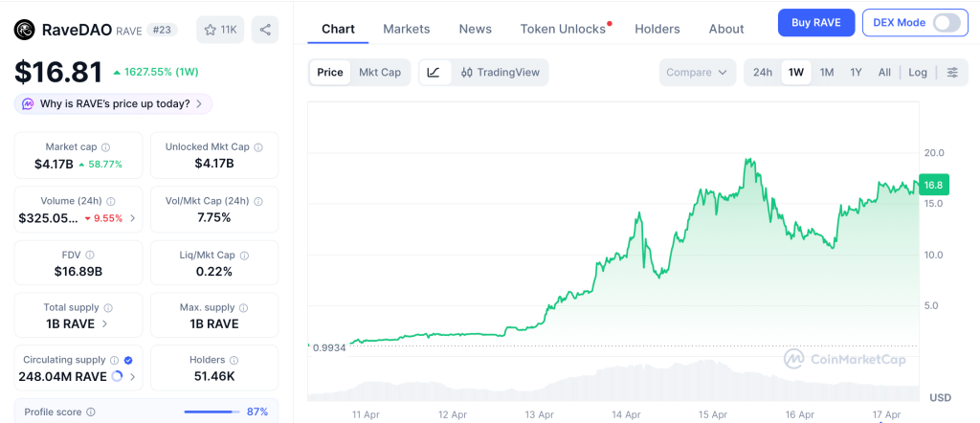Viewport: 980px width, 423px height.
Task: Switch to the Markets tab
Action: [407, 29]
